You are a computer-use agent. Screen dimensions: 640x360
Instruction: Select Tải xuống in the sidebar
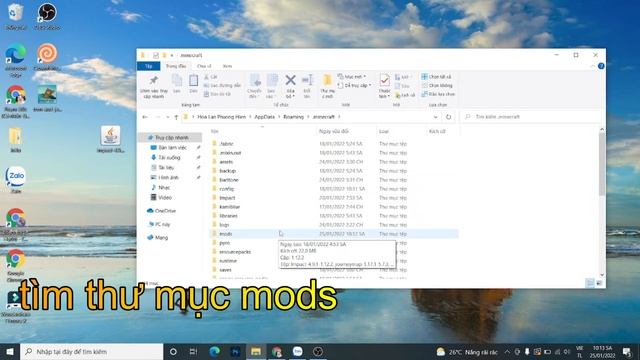[x=169, y=157]
